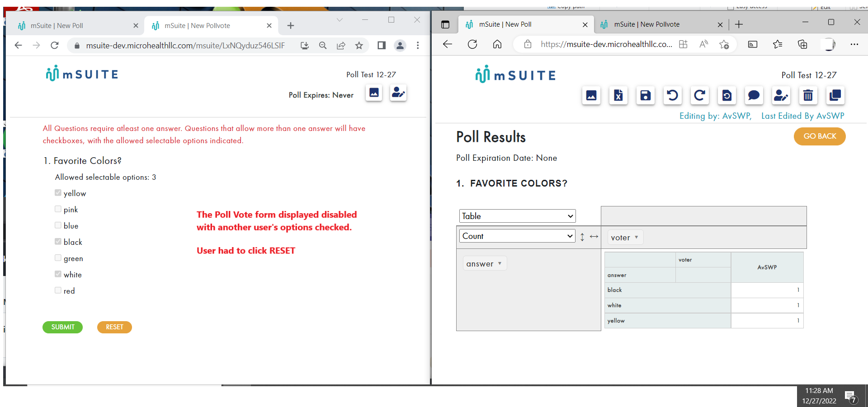Delete the poll with the trash icon
The image size is (868, 407).
(x=808, y=95)
